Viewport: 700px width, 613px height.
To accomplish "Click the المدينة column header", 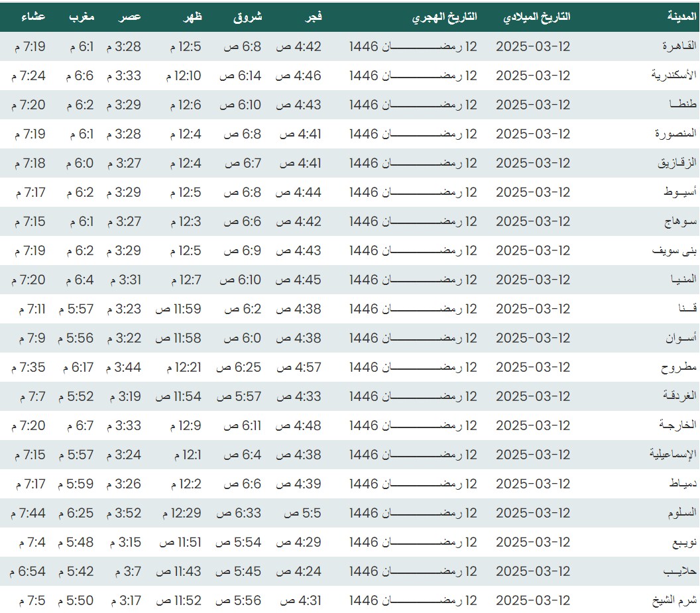I will point(682,17).
